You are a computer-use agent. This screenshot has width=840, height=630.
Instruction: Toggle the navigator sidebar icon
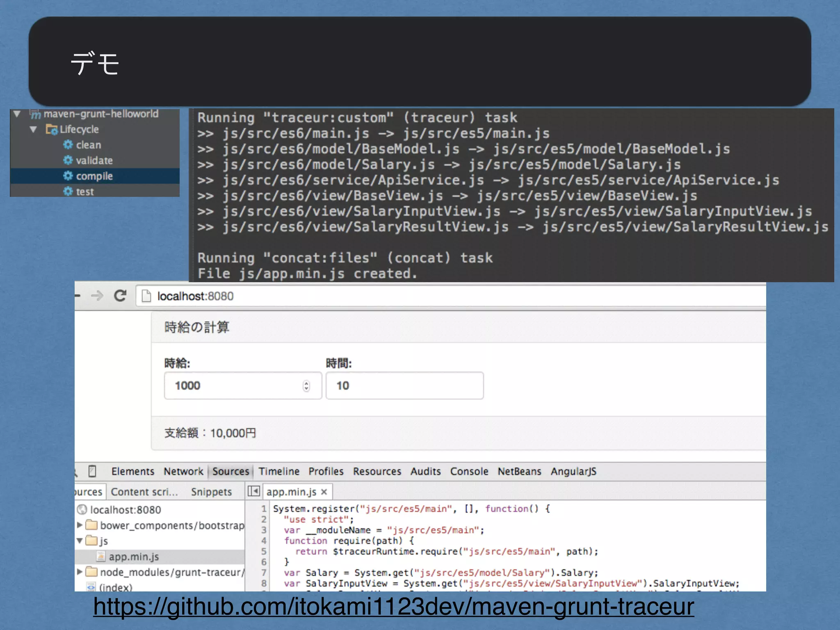254,491
